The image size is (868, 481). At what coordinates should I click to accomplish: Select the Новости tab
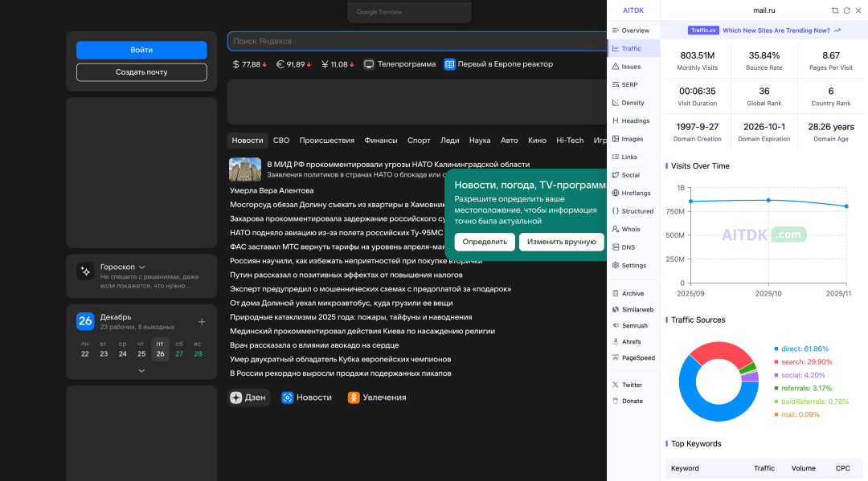[x=248, y=141]
